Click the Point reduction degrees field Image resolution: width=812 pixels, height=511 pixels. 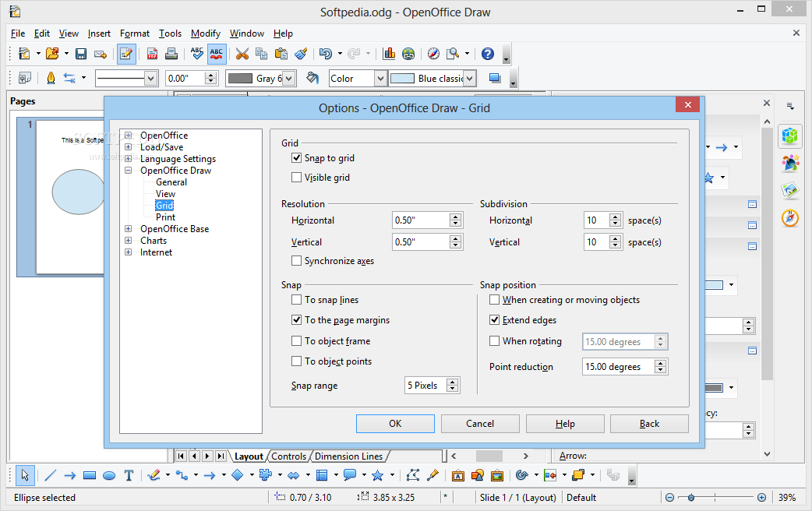click(x=618, y=367)
